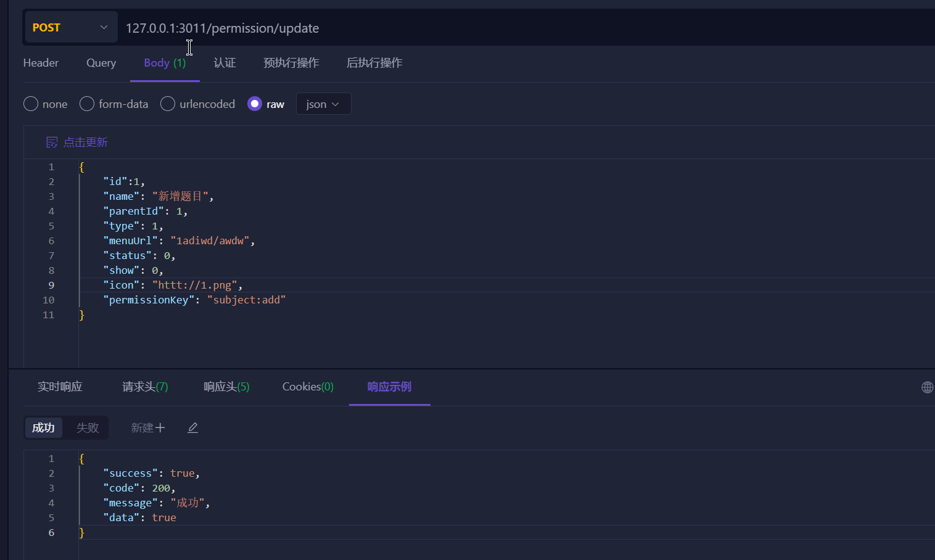935x560 pixels.
Task: Click the "id":1 line
Action: pyautogui.click(x=124, y=181)
